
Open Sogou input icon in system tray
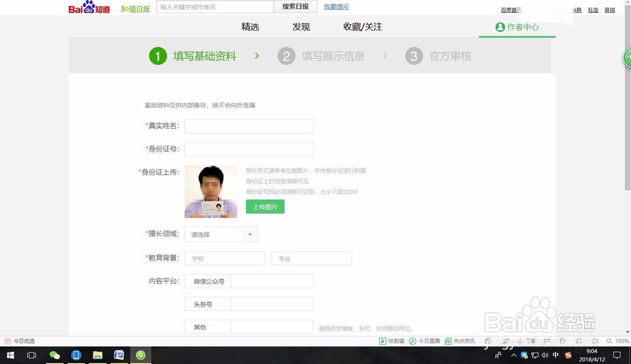point(567,355)
